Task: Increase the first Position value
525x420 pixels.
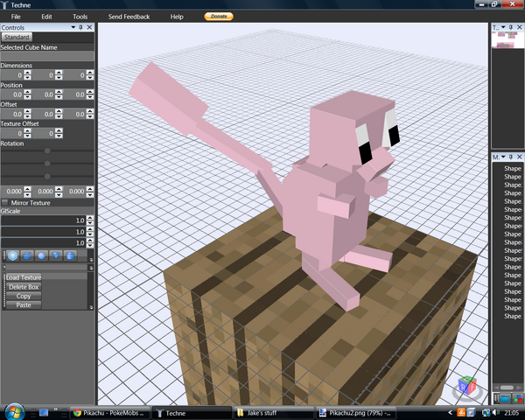Action: (28, 92)
